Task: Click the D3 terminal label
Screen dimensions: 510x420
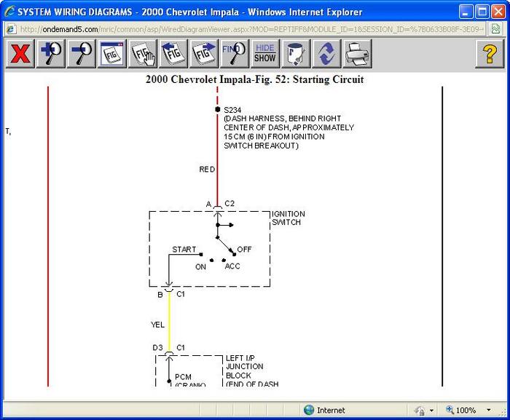Action: point(157,347)
